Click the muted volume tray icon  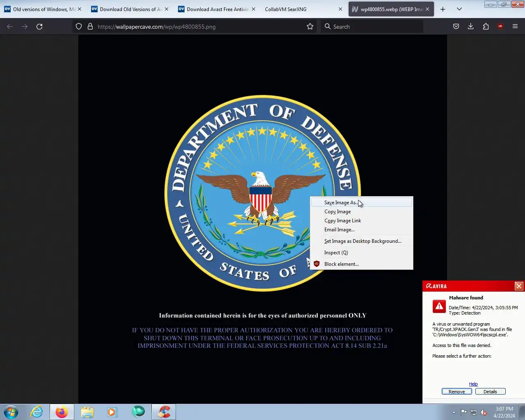coord(484,412)
